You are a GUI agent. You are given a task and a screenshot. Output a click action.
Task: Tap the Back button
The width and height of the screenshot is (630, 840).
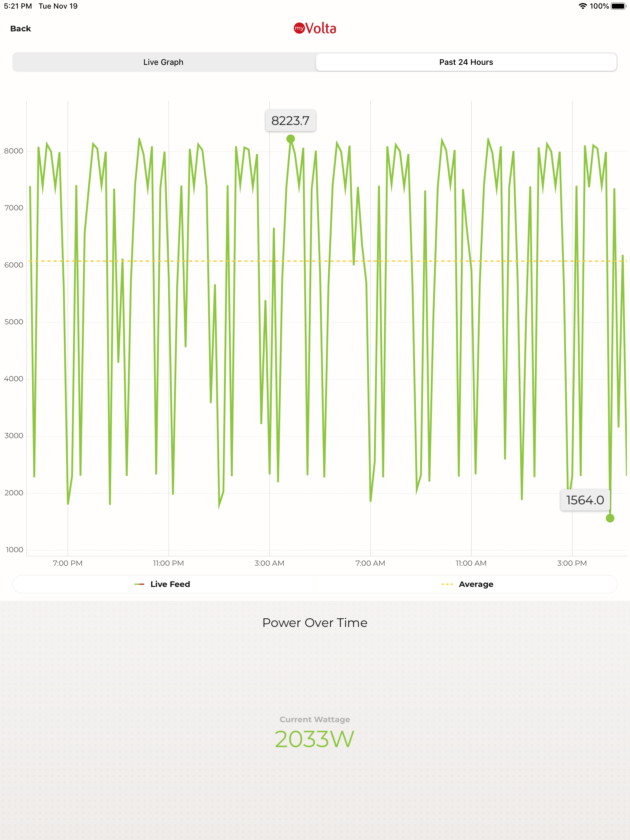coord(21,29)
